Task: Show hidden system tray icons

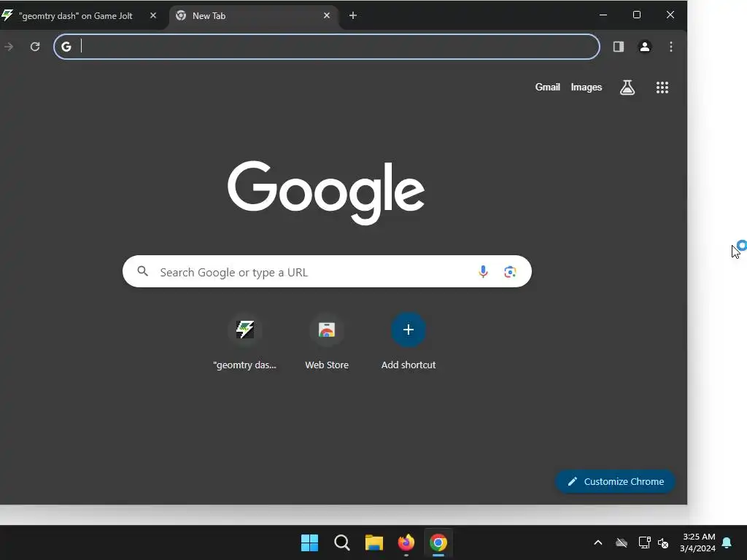Action: (598, 542)
